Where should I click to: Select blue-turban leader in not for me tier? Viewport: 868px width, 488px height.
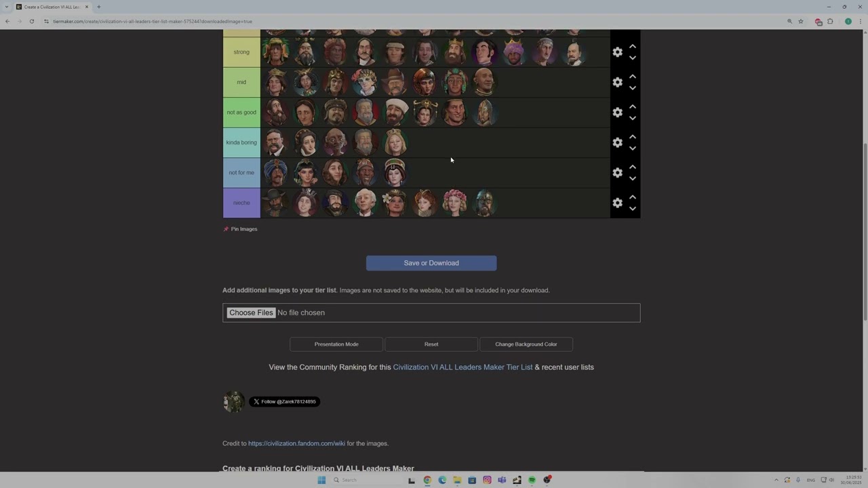click(x=275, y=173)
